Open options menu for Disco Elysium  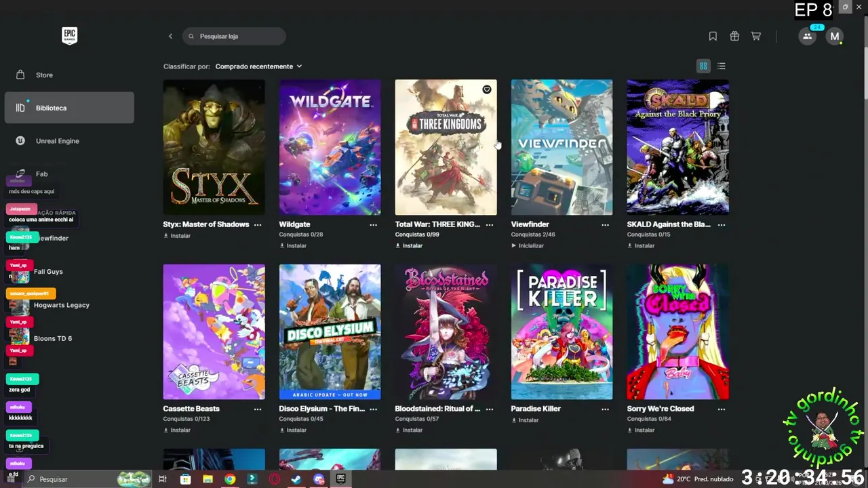pos(374,409)
